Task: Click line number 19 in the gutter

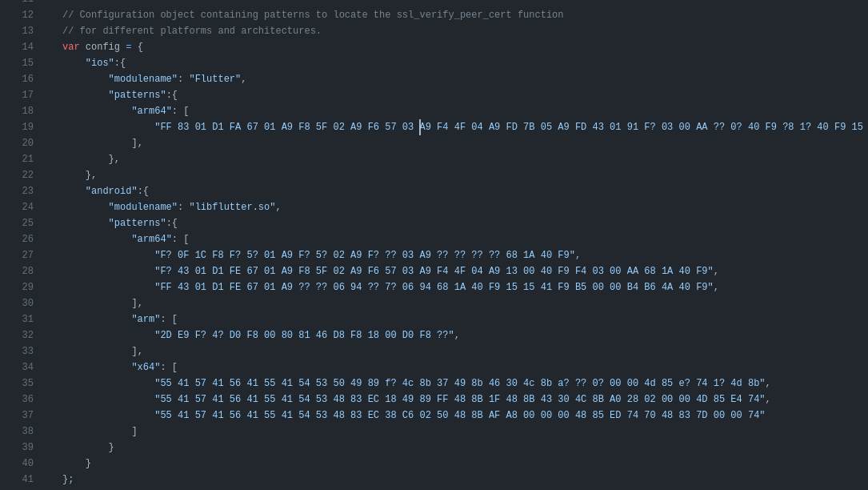Action: pyautogui.click(x=28, y=127)
